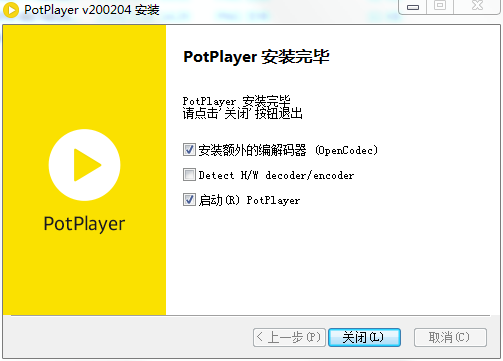Viewport: 503px width, 361px height.
Task: Click the Detect H/W decoder/encoder label text
Action: (276, 175)
